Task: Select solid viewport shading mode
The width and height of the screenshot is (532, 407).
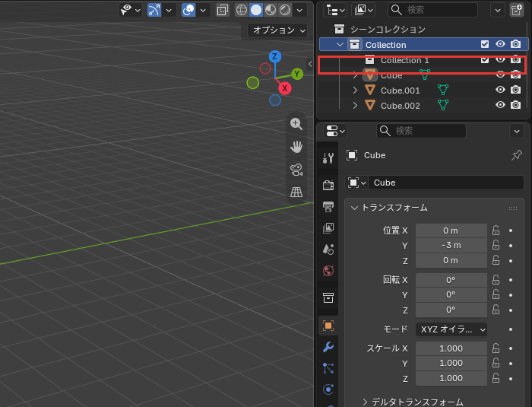Action: pos(256,10)
